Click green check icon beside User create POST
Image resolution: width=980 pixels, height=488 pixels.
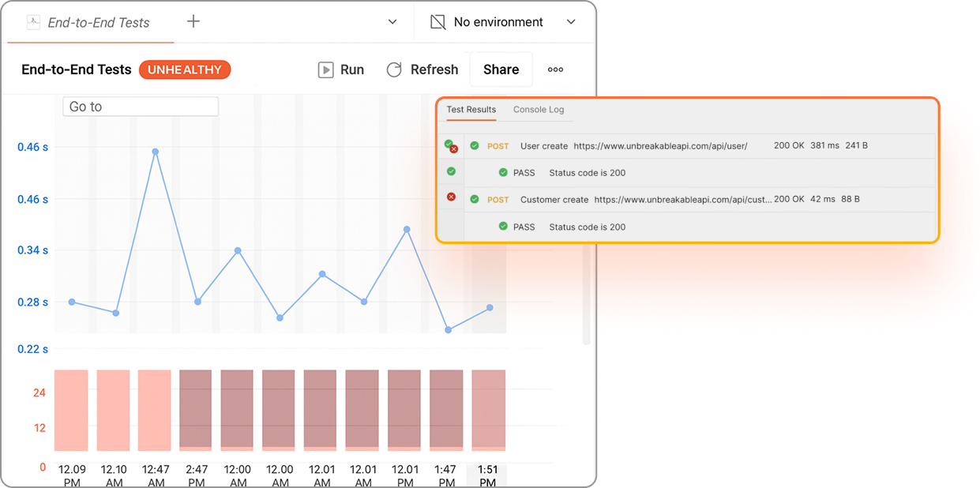[475, 146]
